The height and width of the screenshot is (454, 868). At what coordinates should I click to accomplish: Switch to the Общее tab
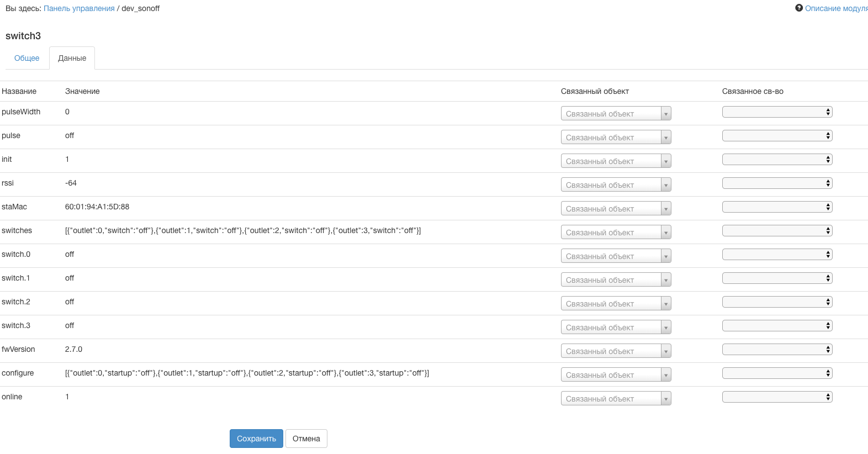[x=27, y=58]
